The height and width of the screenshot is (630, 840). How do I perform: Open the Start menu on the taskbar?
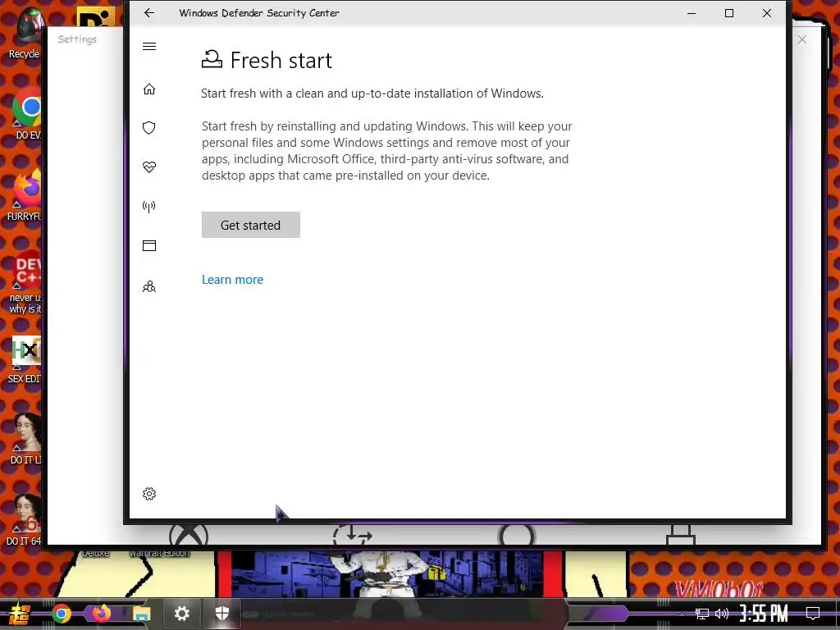coord(20,614)
